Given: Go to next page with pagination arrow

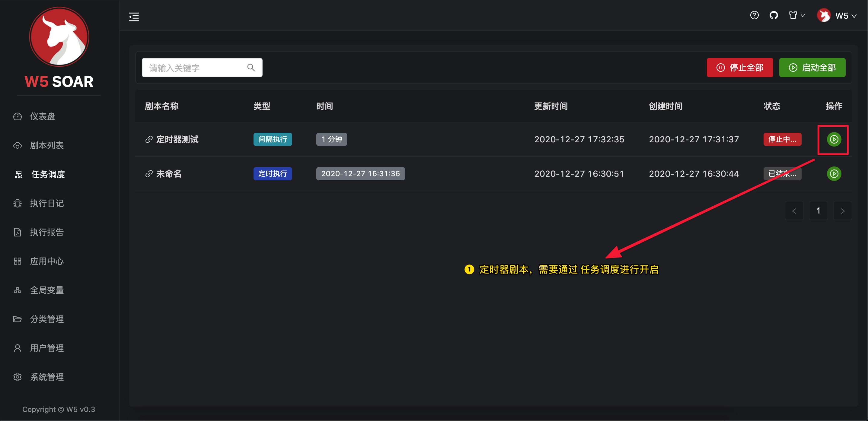Looking at the screenshot, I should tap(842, 210).
